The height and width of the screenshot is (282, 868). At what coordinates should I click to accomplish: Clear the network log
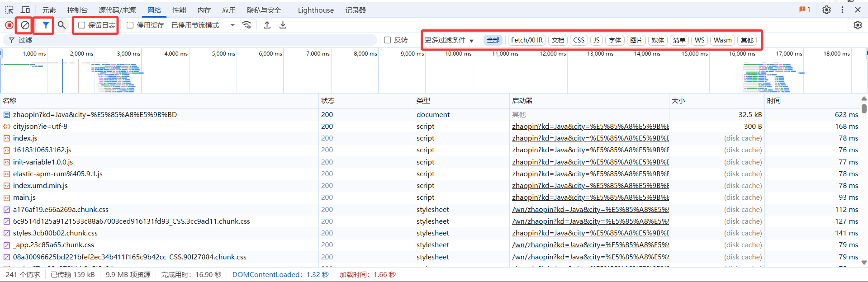pos(25,25)
